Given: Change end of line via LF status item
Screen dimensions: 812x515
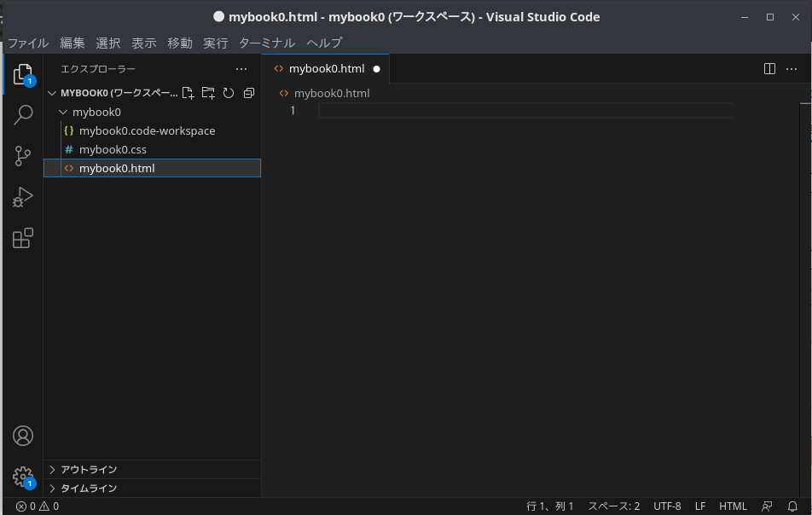Looking at the screenshot, I should pyautogui.click(x=700, y=506).
